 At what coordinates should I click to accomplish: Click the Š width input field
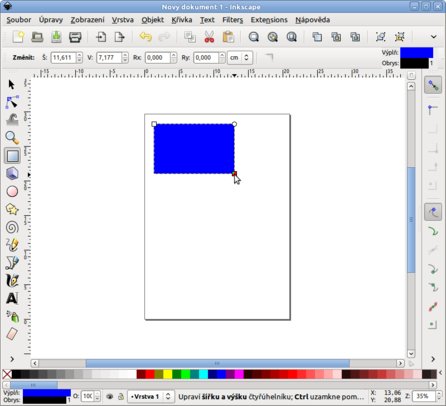(63, 58)
